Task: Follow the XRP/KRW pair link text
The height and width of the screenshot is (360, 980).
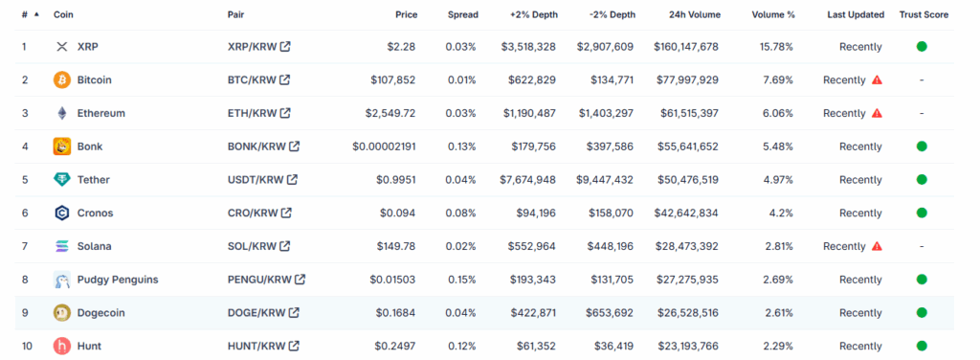Action: point(253,47)
